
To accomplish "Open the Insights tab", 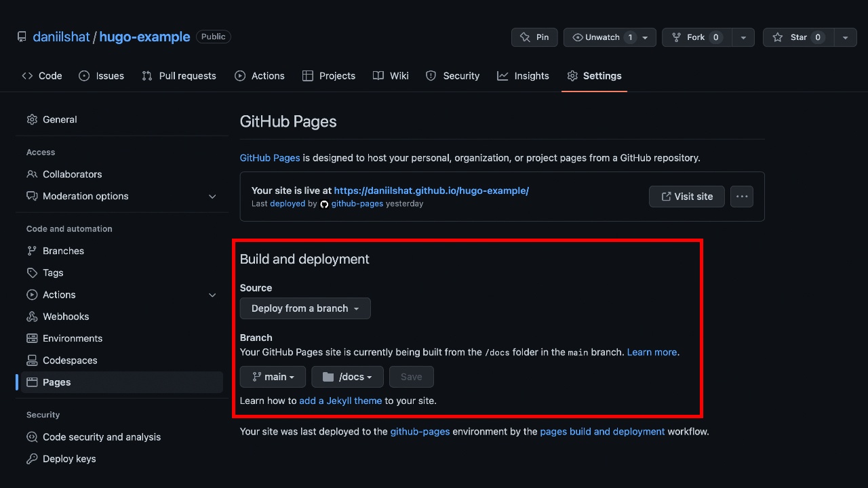I will point(523,76).
